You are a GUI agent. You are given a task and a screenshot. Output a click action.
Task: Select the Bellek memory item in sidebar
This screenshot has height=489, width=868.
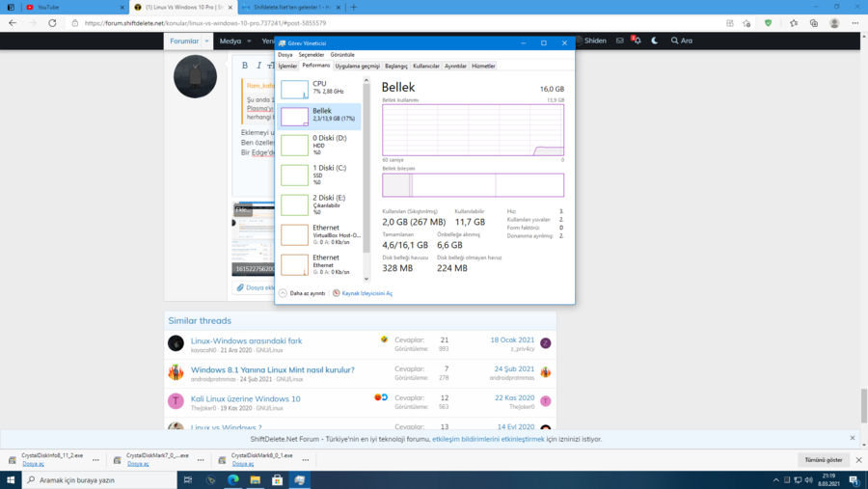(x=319, y=117)
